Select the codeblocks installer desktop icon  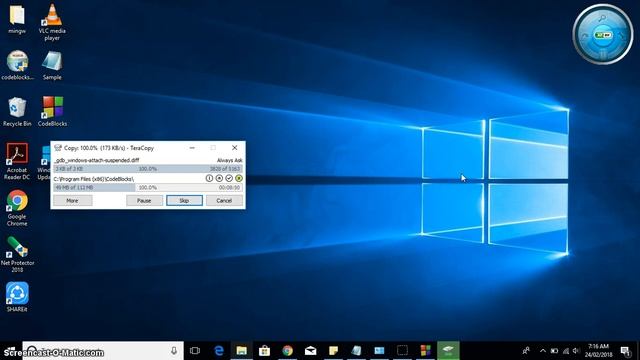click(x=17, y=65)
